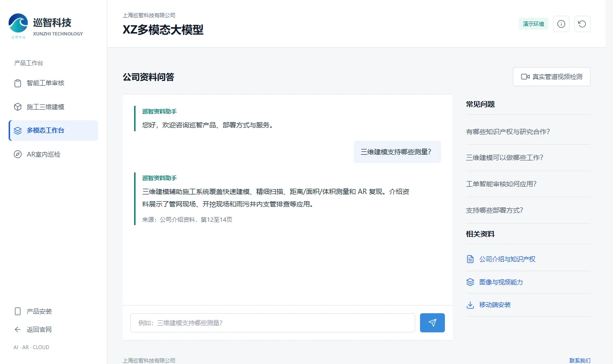The image size is (613, 364).
Task: Click the 演示环境 badge
Action: point(534,24)
